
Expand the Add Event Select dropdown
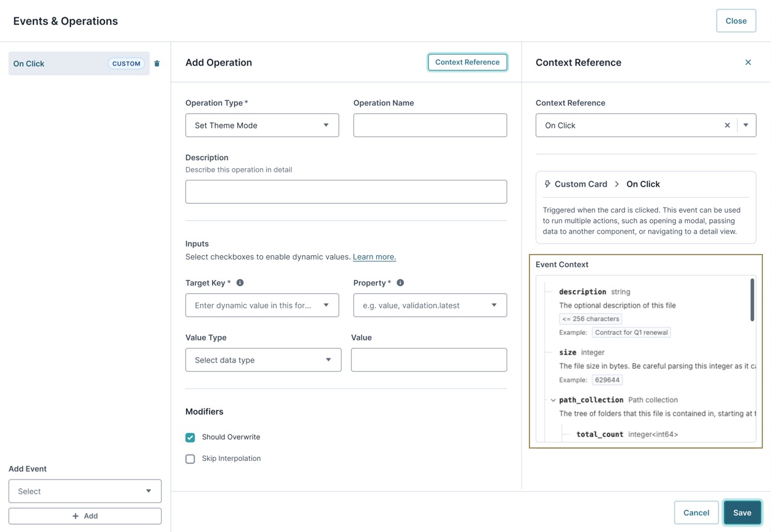point(85,491)
